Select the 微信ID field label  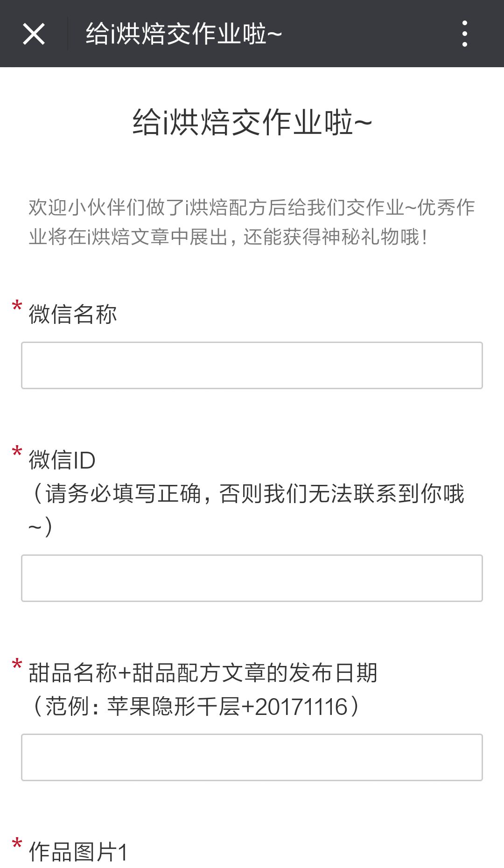[x=62, y=460]
